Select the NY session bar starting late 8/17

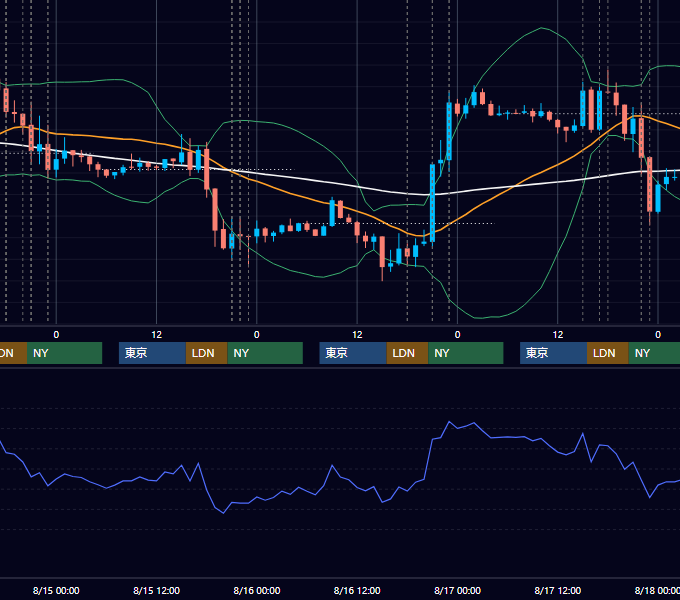tap(654, 353)
